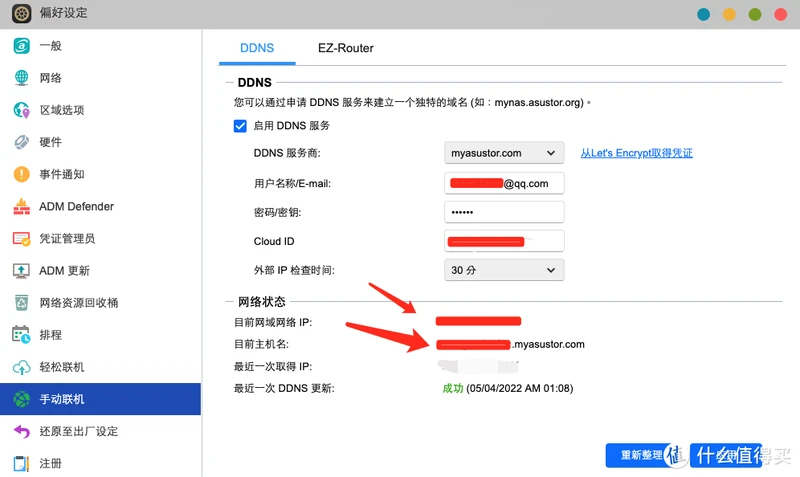Select the 凭证管理员 certificate icon
The height and width of the screenshot is (477, 800).
(x=21, y=239)
